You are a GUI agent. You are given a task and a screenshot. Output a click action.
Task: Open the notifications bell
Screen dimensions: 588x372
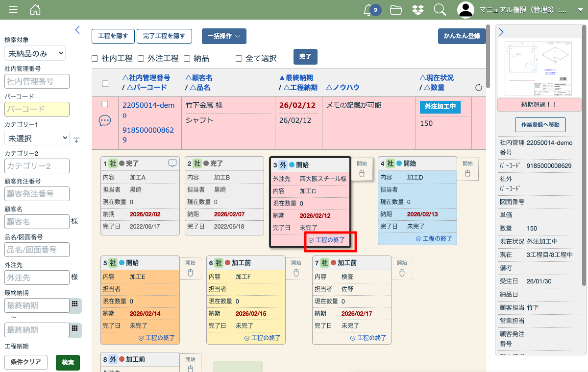pos(368,10)
